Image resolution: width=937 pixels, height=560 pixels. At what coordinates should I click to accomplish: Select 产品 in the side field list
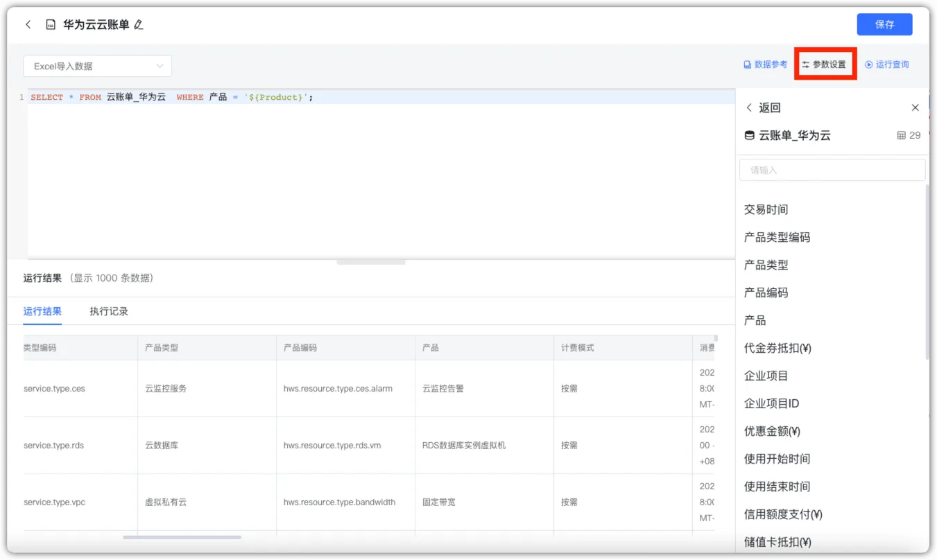coord(755,320)
